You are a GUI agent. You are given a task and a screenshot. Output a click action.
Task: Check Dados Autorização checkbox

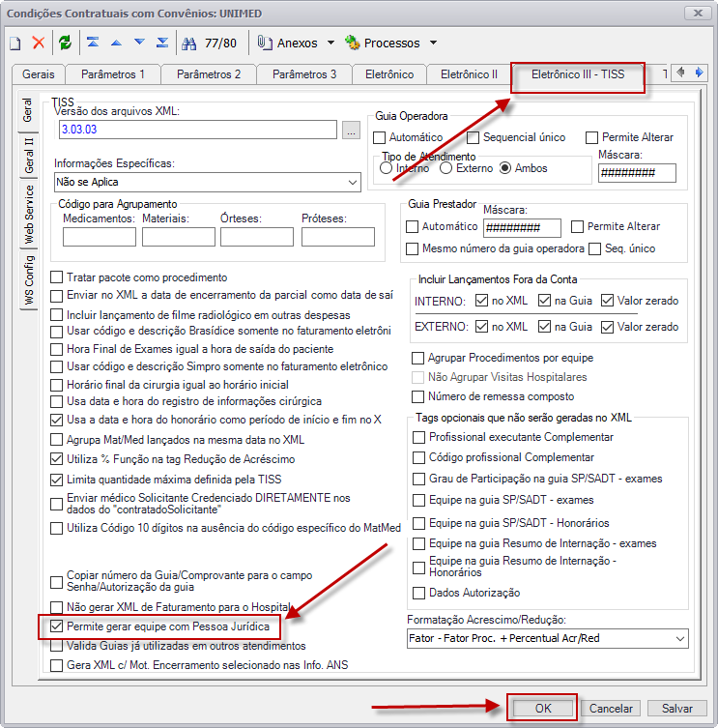click(418, 593)
